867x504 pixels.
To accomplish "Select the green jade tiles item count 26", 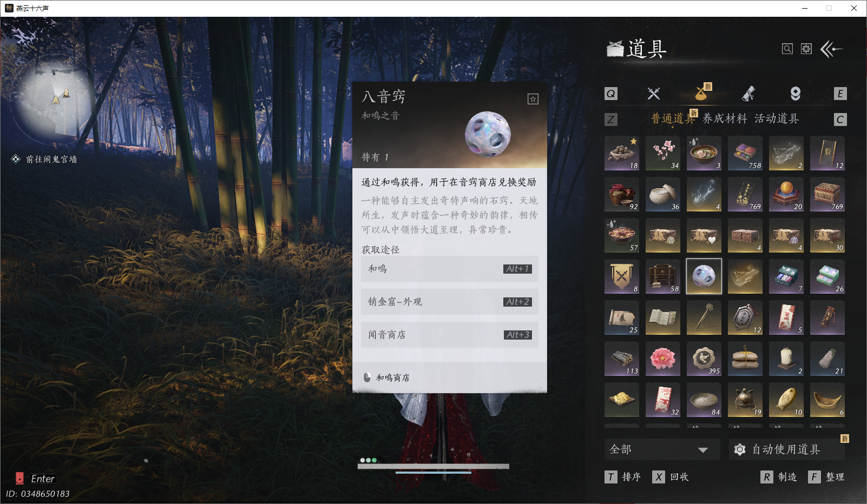I will coord(827,276).
